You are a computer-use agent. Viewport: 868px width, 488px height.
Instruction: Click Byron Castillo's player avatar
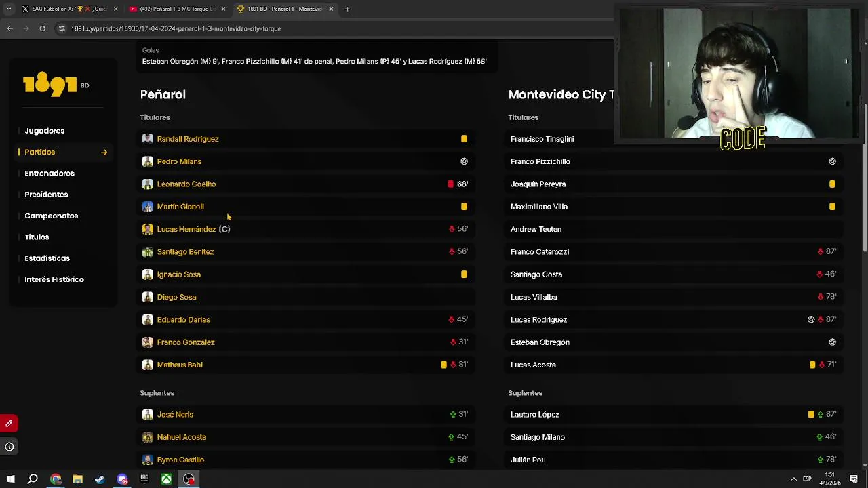tap(147, 460)
